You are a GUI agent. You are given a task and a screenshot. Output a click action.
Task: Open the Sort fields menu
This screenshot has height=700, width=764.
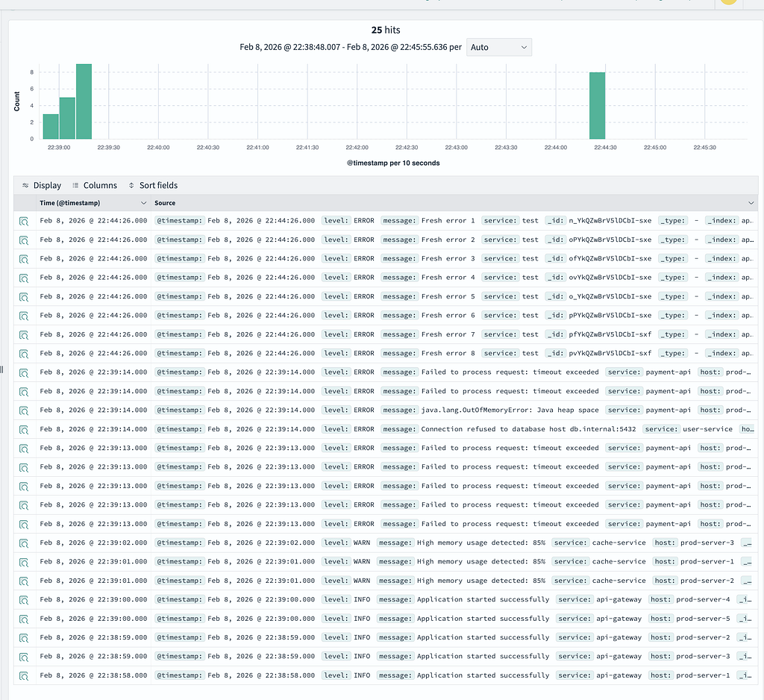[x=153, y=185]
